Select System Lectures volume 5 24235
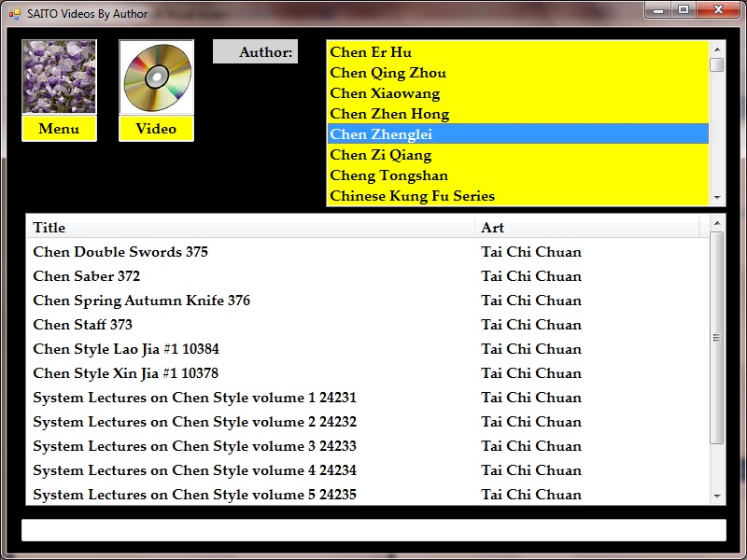Image resolution: width=747 pixels, height=560 pixels. (x=368, y=495)
